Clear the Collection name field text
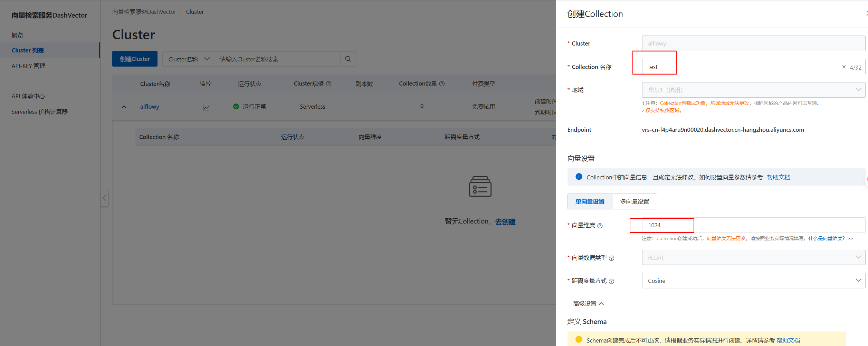 (844, 67)
